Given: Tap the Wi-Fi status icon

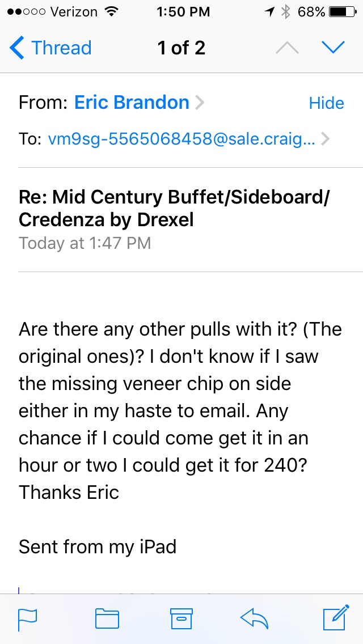Looking at the screenshot, I should 111,12.
